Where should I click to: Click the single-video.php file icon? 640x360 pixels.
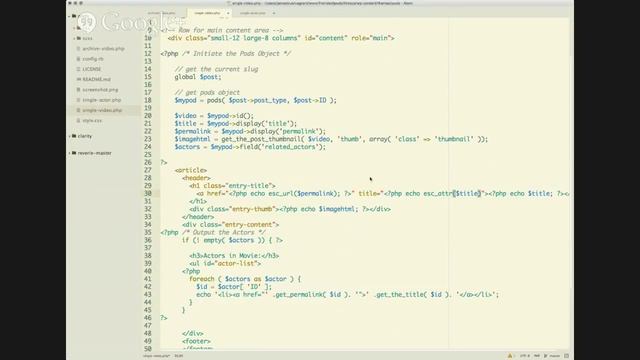click(78, 110)
